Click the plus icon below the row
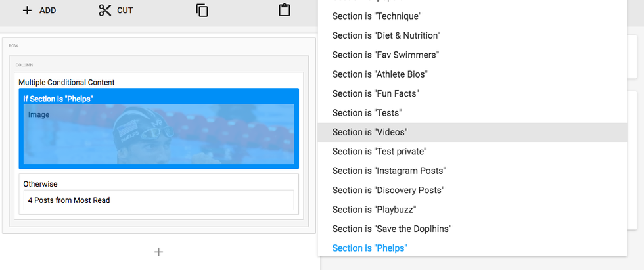The width and height of the screenshot is (644, 270). [158, 252]
